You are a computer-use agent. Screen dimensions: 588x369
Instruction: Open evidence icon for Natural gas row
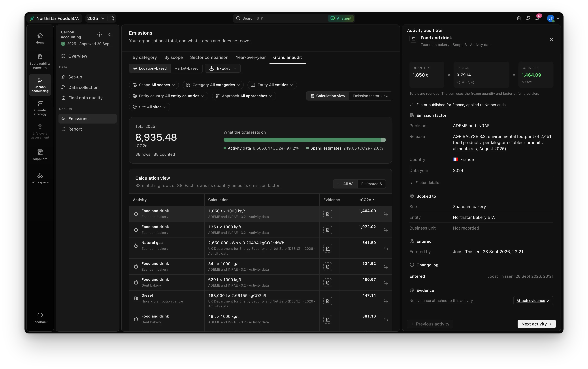328,248
